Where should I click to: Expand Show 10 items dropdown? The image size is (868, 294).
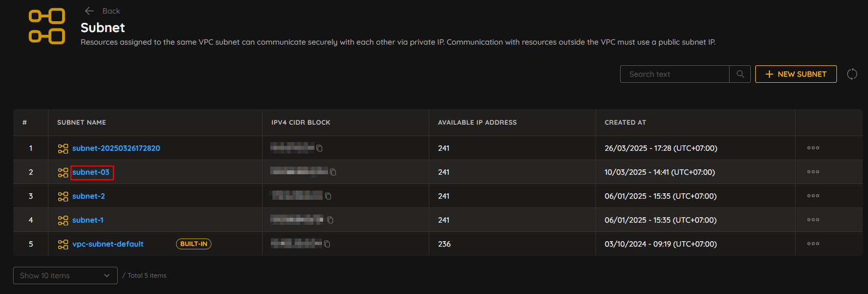click(65, 275)
